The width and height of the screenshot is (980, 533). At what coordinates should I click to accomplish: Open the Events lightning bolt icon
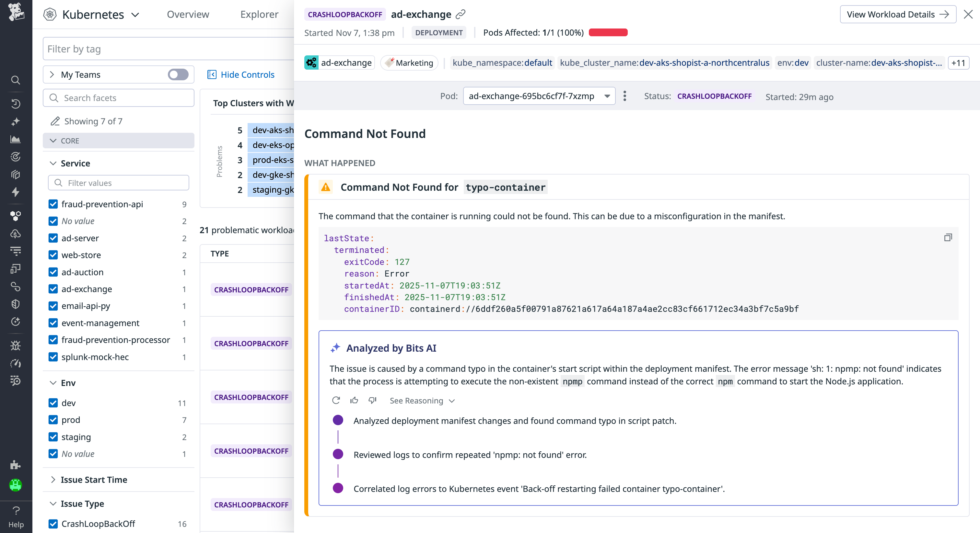click(x=15, y=192)
